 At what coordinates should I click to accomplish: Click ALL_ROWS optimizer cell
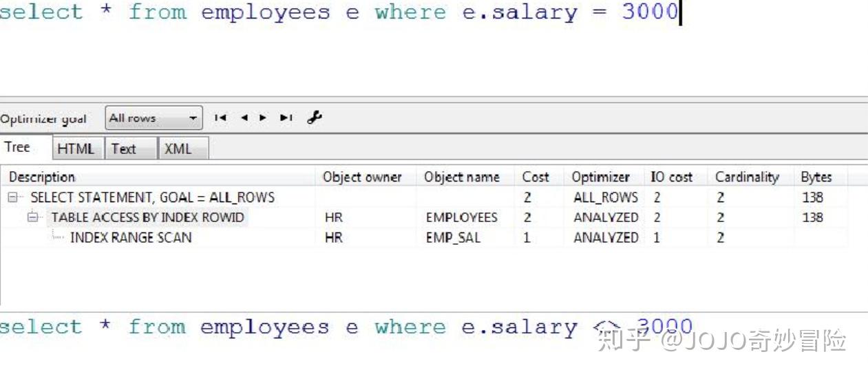606,197
